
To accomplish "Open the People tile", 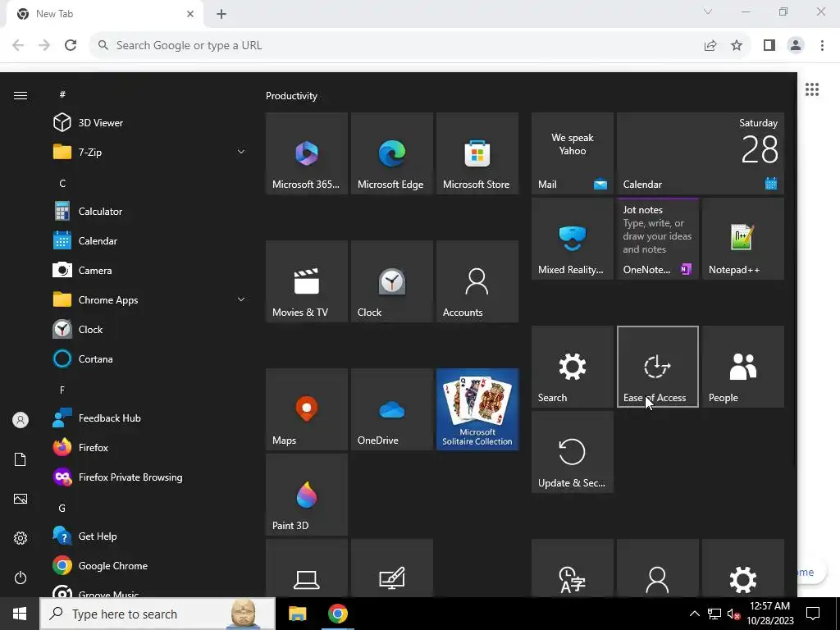I will (x=743, y=367).
